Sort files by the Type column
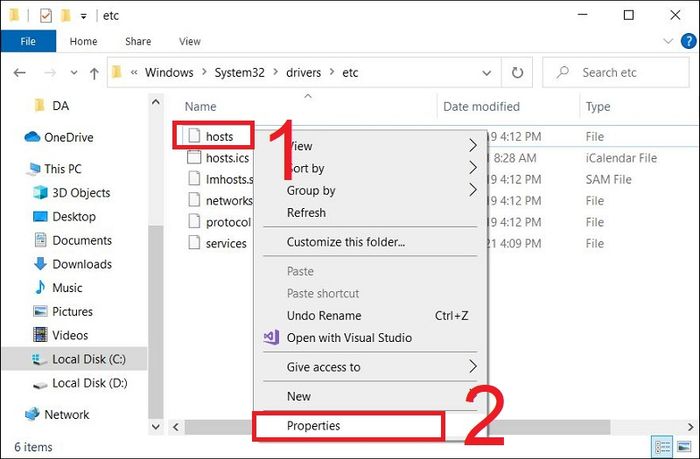This screenshot has width=700, height=459. (x=598, y=107)
